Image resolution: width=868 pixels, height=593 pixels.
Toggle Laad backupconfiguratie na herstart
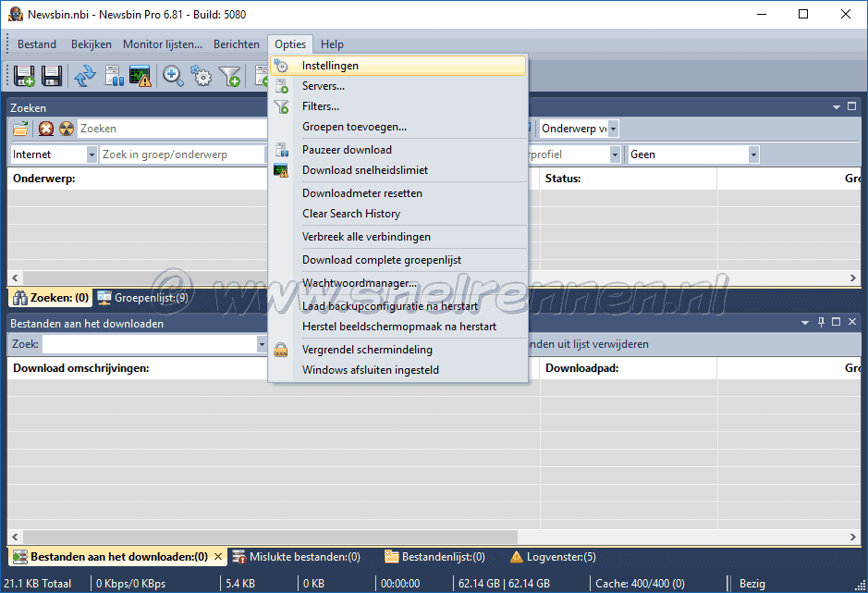(398, 306)
